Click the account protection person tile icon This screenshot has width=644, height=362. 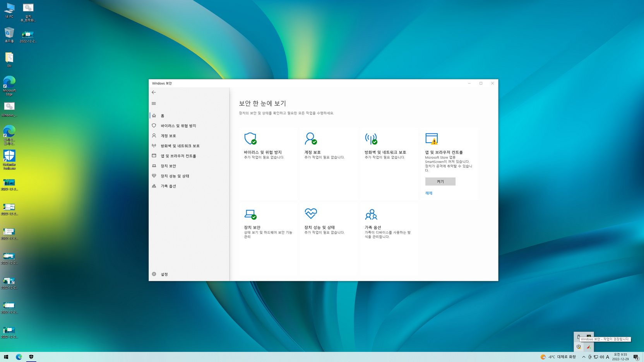(311, 138)
